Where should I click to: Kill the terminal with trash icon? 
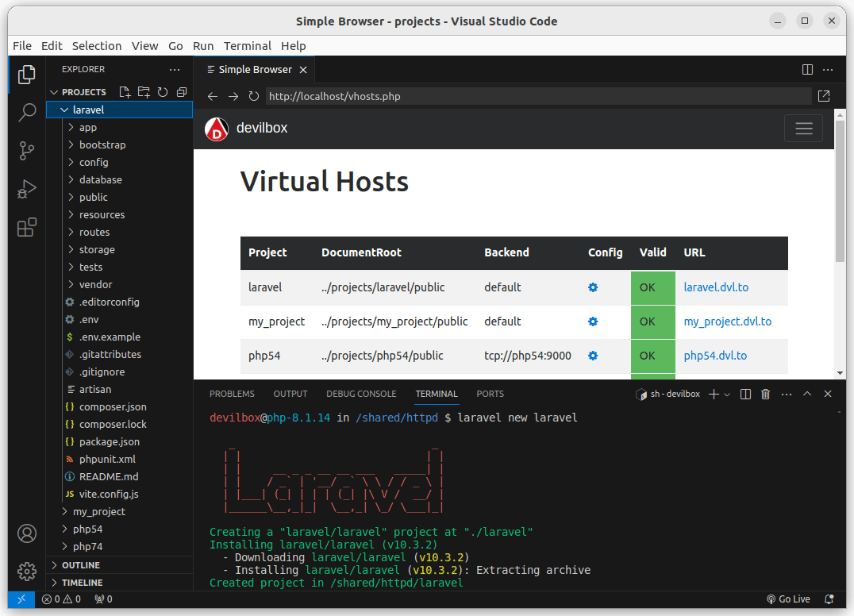point(766,394)
